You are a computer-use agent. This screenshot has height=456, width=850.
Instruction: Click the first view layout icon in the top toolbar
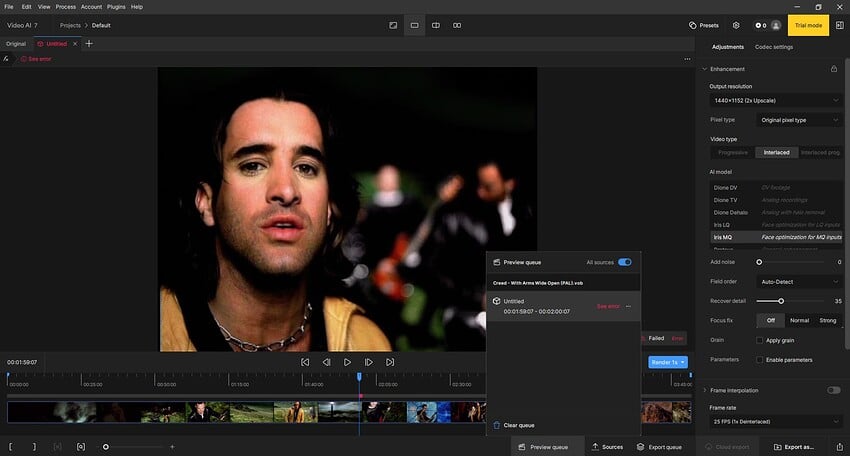393,25
